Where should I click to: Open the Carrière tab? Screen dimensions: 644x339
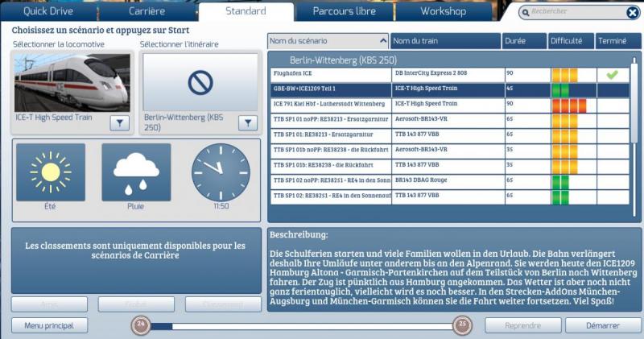point(147,11)
